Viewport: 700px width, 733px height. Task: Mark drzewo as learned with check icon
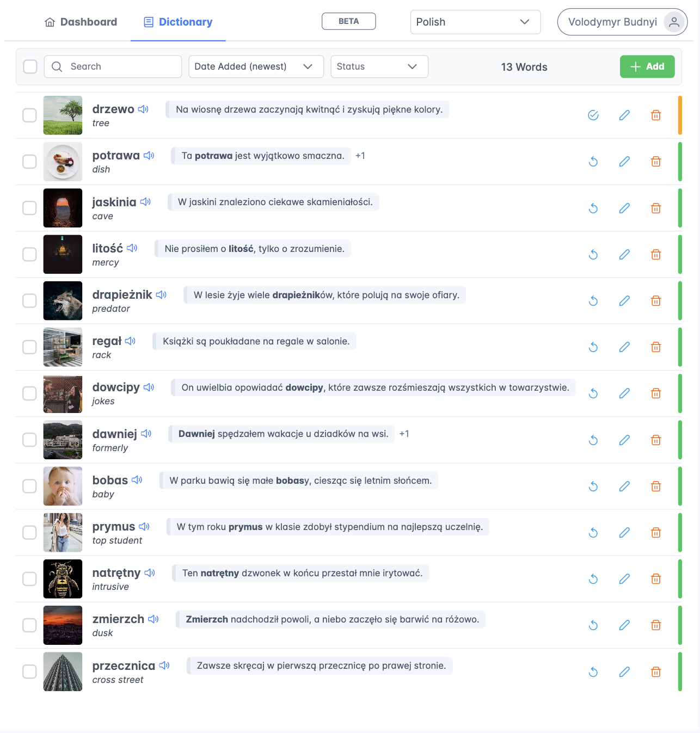[x=593, y=115]
